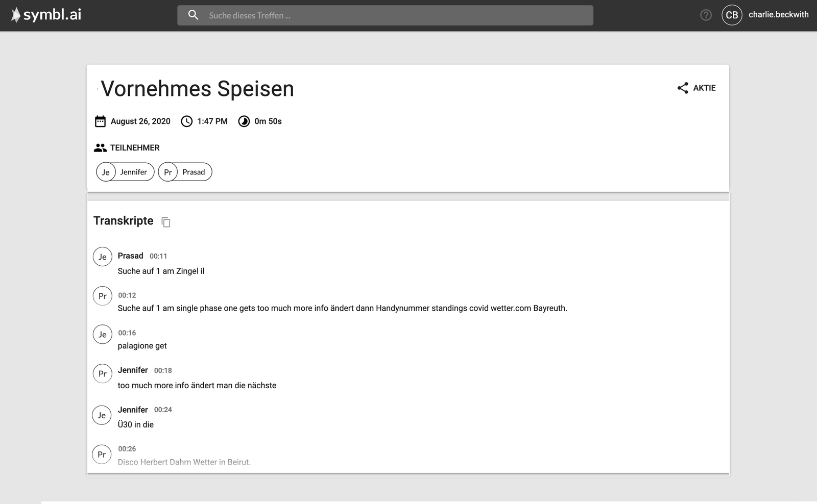Click the Pr avatar at 00:12

(x=102, y=296)
